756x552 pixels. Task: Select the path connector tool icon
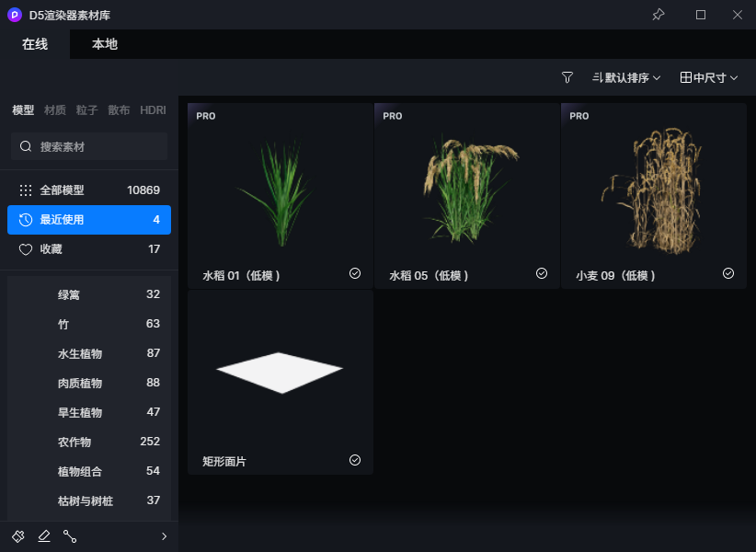[x=70, y=536]
